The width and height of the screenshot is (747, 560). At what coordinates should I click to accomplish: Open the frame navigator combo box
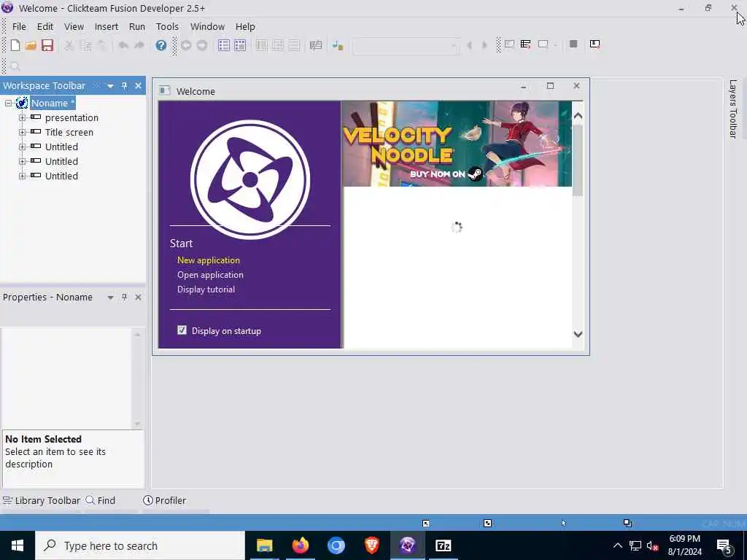tap(406, 46)
